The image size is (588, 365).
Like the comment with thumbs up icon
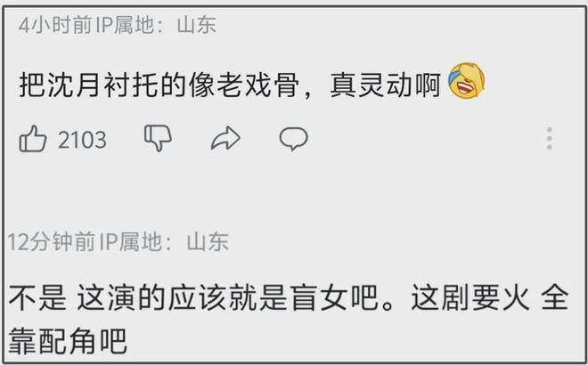tap(33, 139)
